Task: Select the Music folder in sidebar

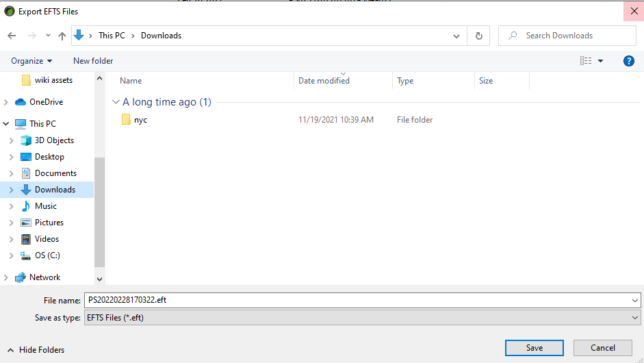Action: pyautogui.click(x=46, y=206)
